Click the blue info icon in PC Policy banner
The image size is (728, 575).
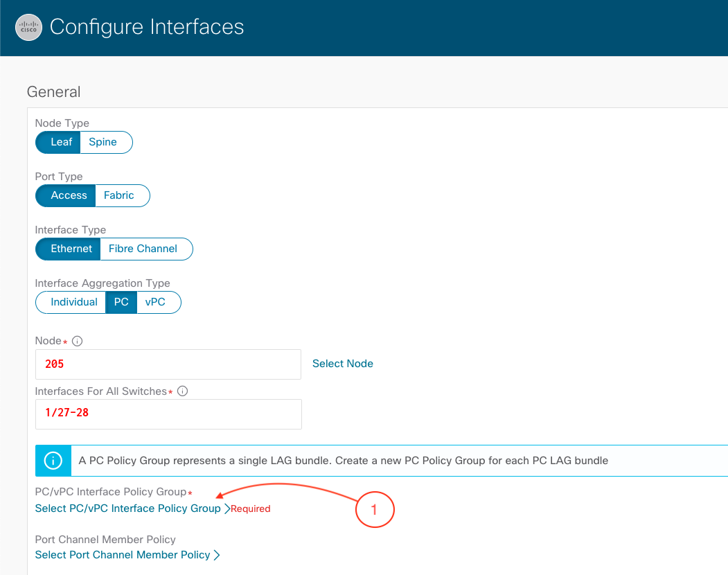point(53,461)
